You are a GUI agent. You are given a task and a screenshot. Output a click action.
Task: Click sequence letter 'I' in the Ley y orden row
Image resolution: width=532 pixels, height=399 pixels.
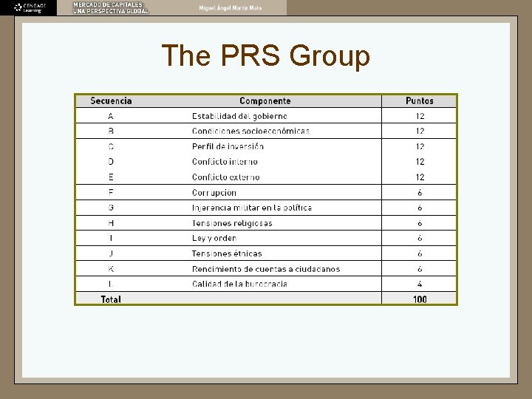(x=111, y=238)
